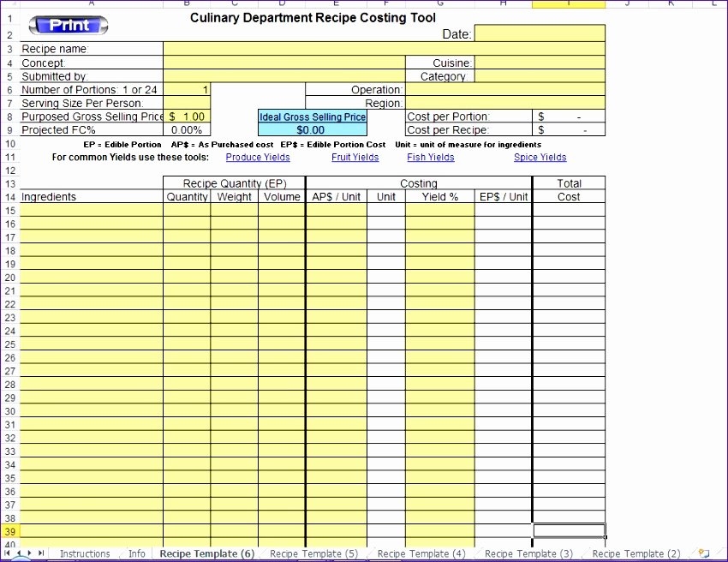Click the Ingredients column header cell
728x562 pixels.
click(92, 197)
